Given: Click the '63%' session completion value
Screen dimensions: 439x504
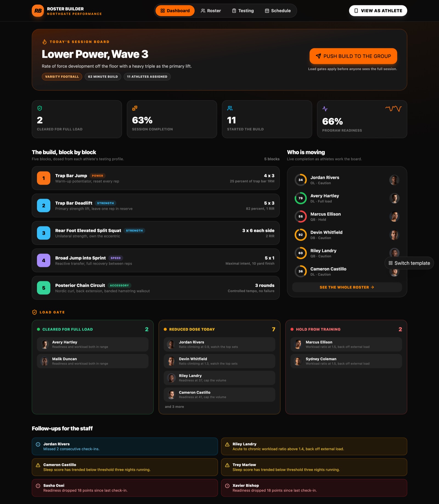Looking at the screenshot, I should 142,120.
